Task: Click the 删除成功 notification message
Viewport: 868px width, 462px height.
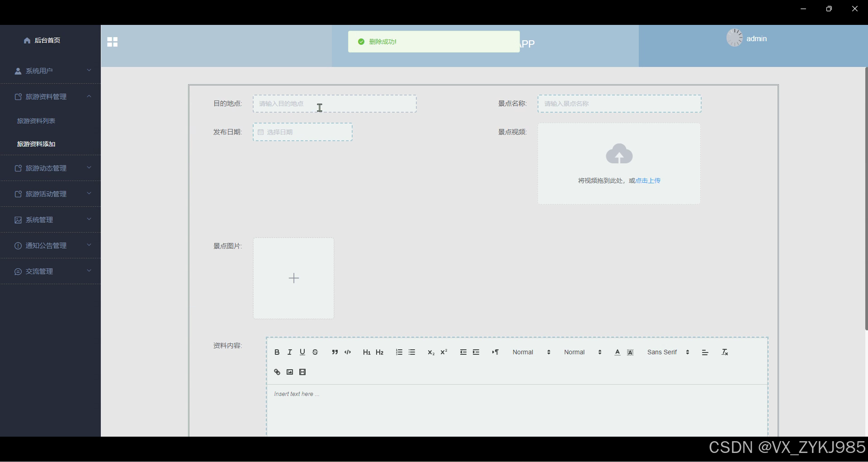Action: pyautogui.click(x=434, y=42)
